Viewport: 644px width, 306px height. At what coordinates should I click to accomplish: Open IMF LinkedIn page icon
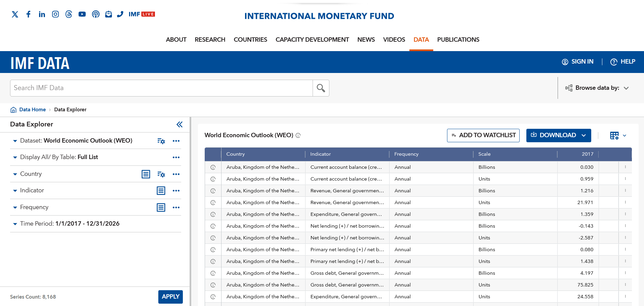(42, 14)
